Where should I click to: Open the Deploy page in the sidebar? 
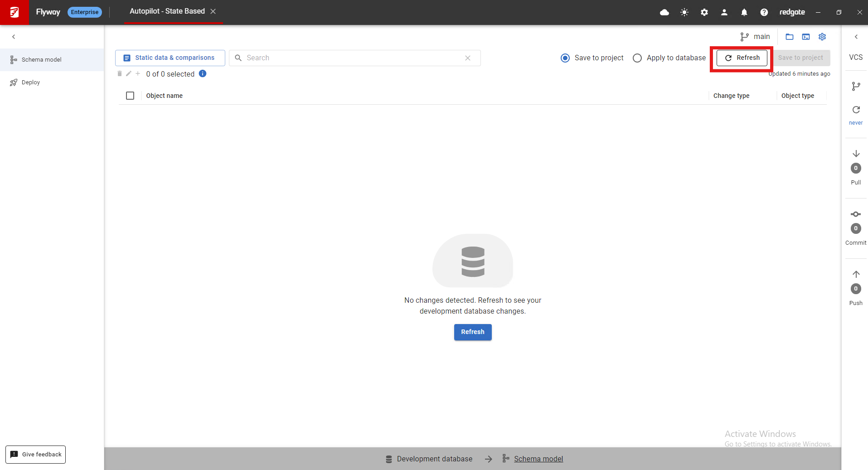(x=31, y=82)
